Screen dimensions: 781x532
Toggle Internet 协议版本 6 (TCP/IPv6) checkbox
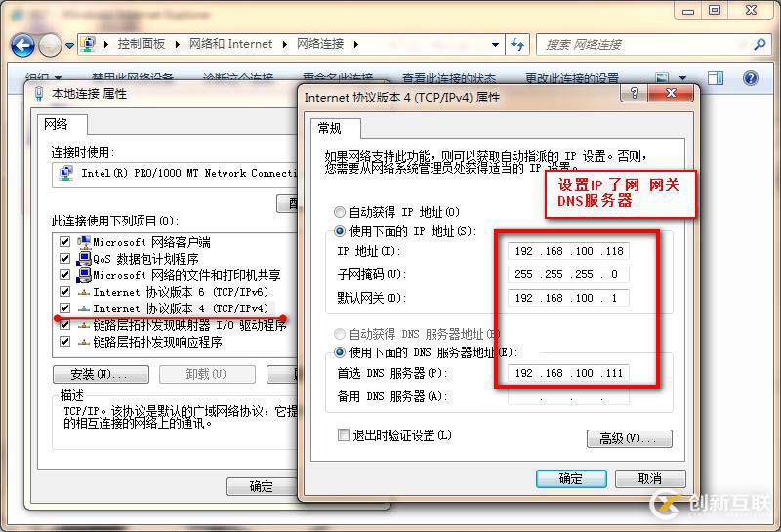(x=64, y=292)
